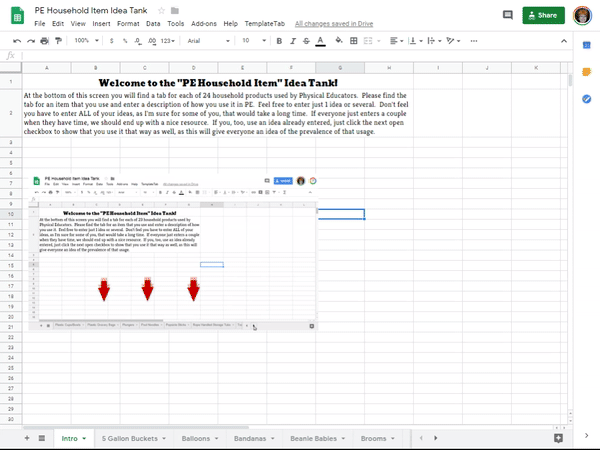This screenshot has width=600, height=450.
Task: Open Calendar side panel icon
Action: click(587, 45)
